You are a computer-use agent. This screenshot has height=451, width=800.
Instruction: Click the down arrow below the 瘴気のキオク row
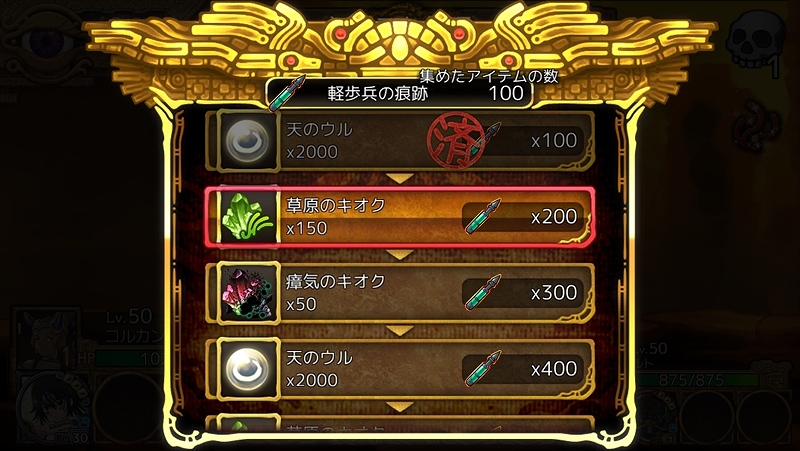tap(400, 331)
